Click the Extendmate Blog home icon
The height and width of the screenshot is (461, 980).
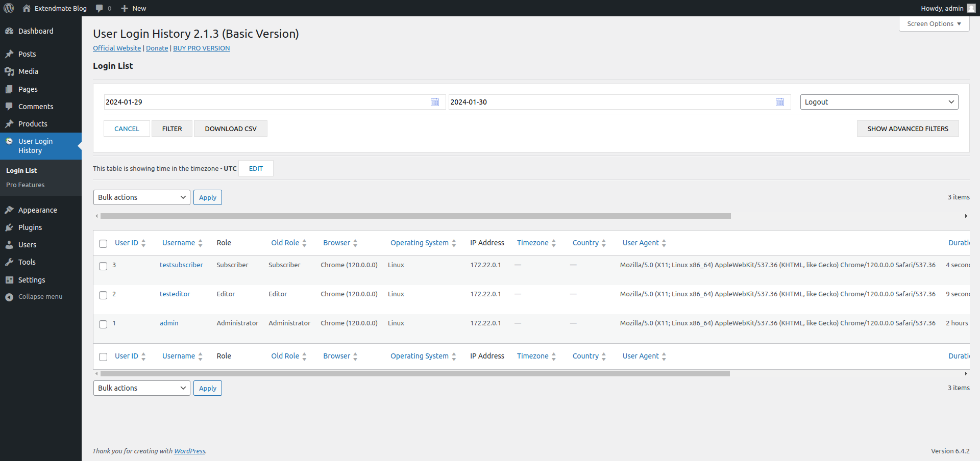coord(27,8)
